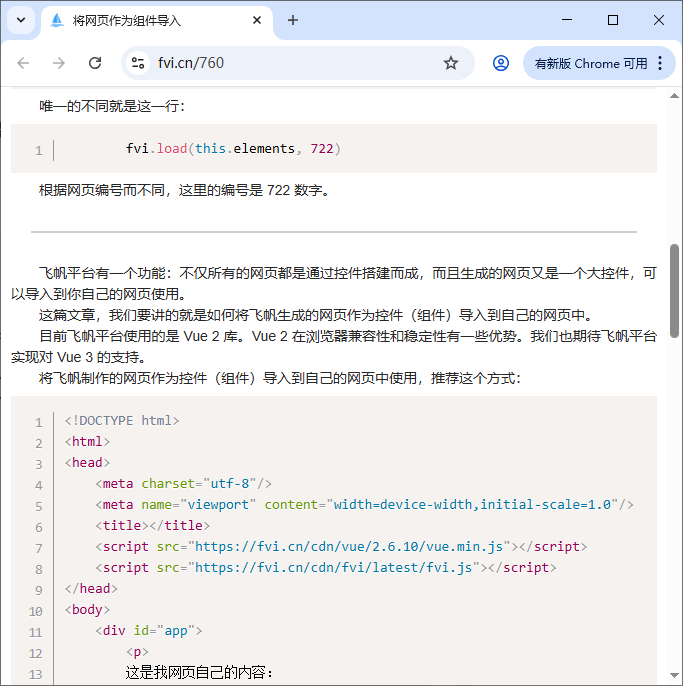Close the 将网页作为组件导入 tab
The width and height of the screenshot is (683, 686).
(257, 20)
